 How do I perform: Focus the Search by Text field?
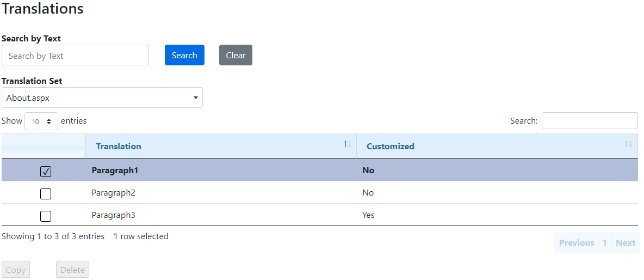pyautogui.click(x=75, y=56)
